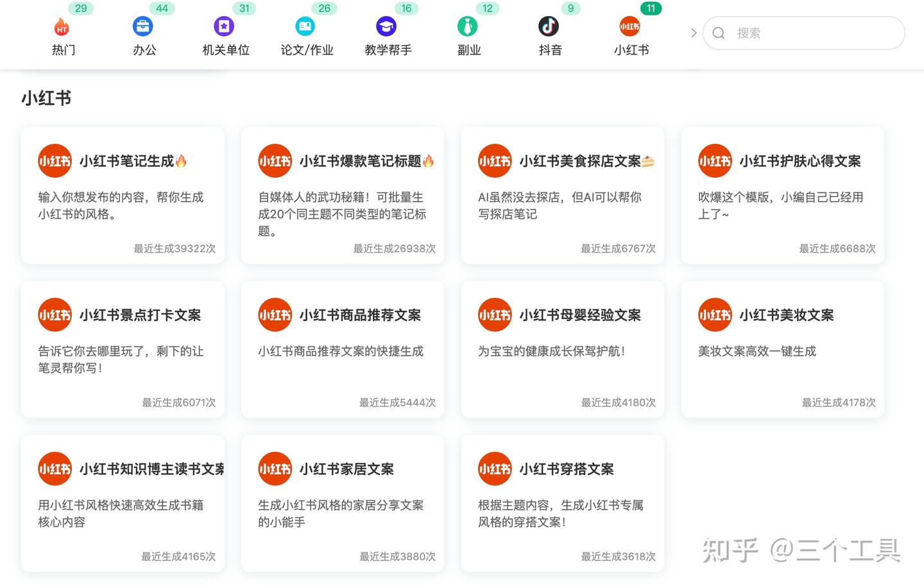Click the text 最近生成4165次
The height and width of the screenshot is (588, 924).
tap(178, 557)
